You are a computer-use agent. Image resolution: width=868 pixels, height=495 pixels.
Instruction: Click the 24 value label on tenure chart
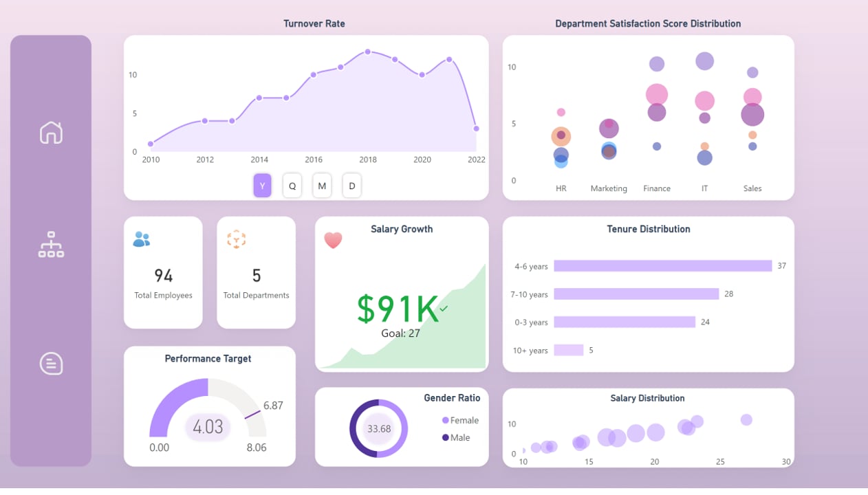click(705, 322)
